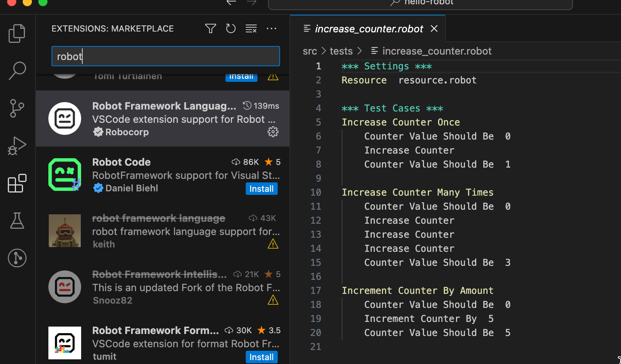Open the Testing flask icon view

coord(17,221)
